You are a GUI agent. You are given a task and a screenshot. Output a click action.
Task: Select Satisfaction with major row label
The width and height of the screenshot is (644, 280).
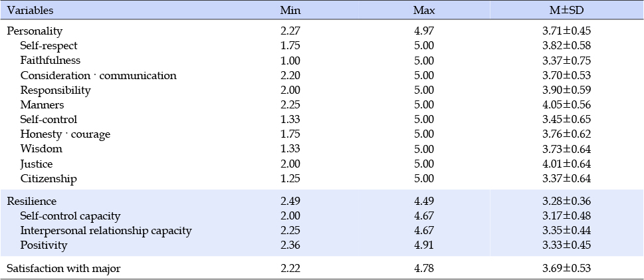pyautogui.click(x=64, y=269)
